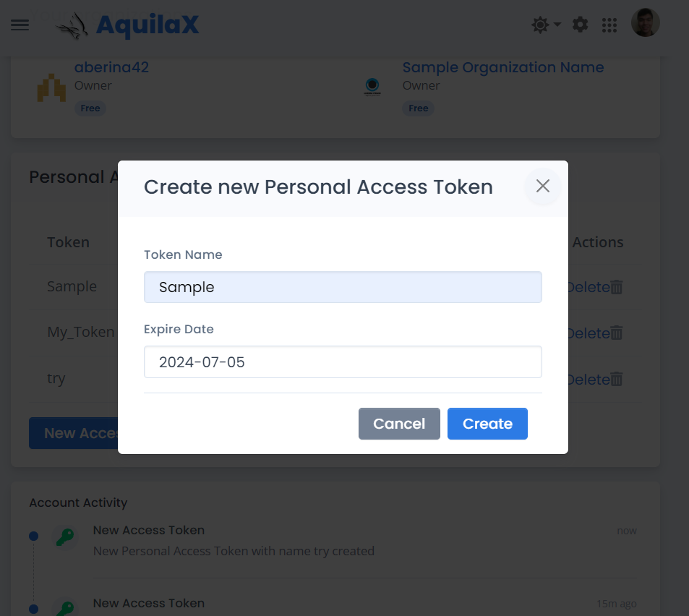The width and height of the screenshot is (689, 616).
Task: Click the Sample Organization logo icon
Action: 372,87
